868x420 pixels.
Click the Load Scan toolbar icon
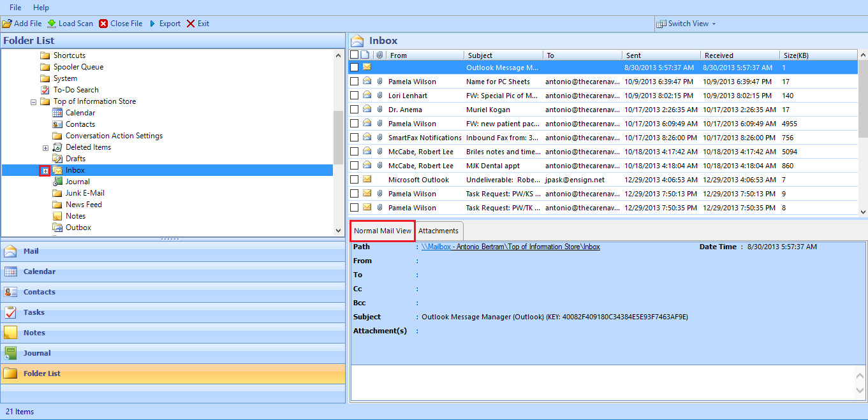52,24
